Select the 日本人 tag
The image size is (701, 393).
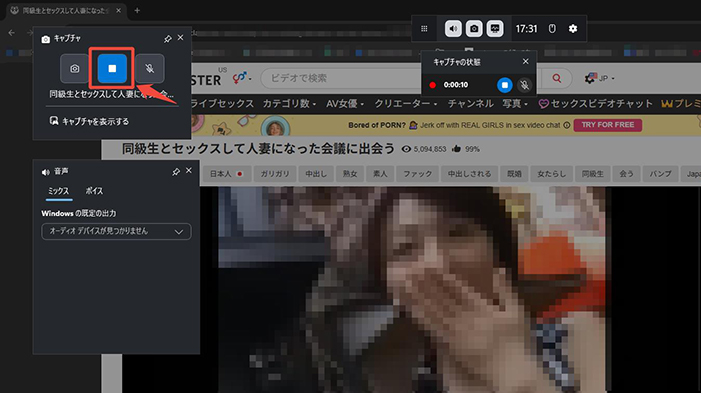tap(226, 174)
